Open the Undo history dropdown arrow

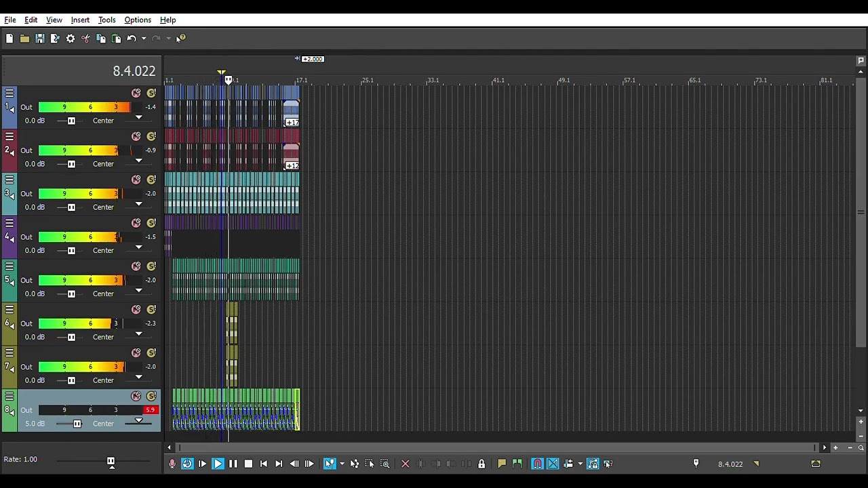[143, 39]
